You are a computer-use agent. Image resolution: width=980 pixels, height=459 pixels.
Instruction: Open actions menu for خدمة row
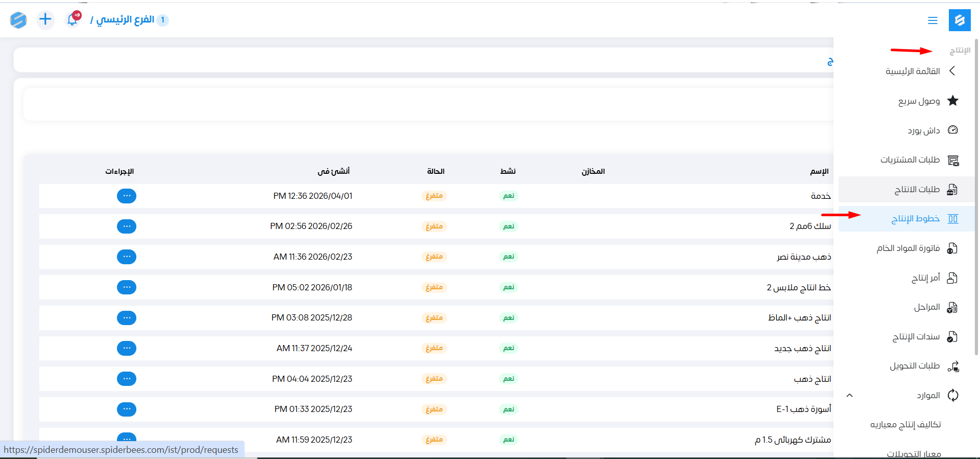(x=126, y=196)
